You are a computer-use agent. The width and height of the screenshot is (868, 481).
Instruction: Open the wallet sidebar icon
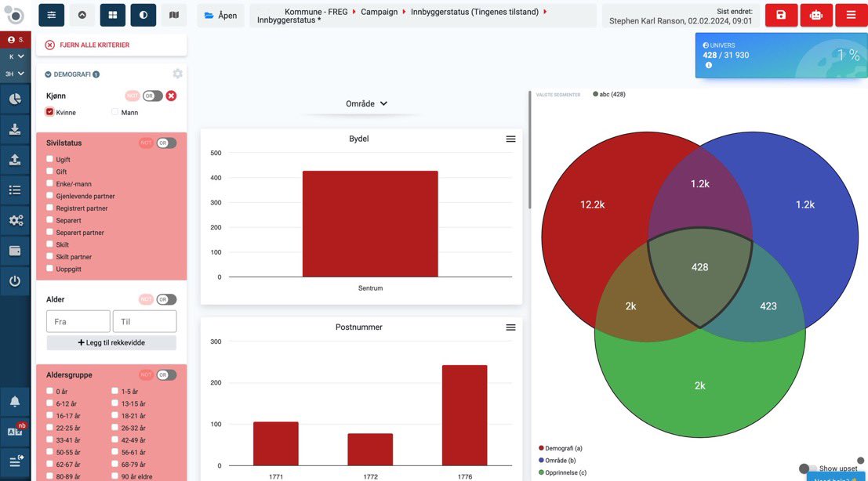coord(15,251)
